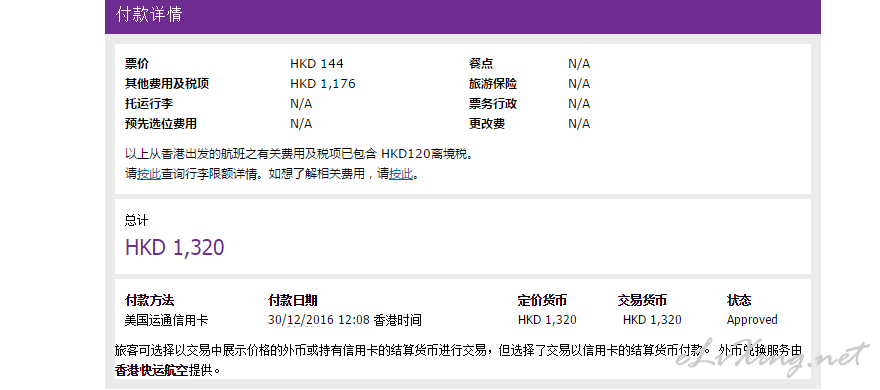Select the 票务行政 label
Screen dimensions: 880x390
(493, 104)
